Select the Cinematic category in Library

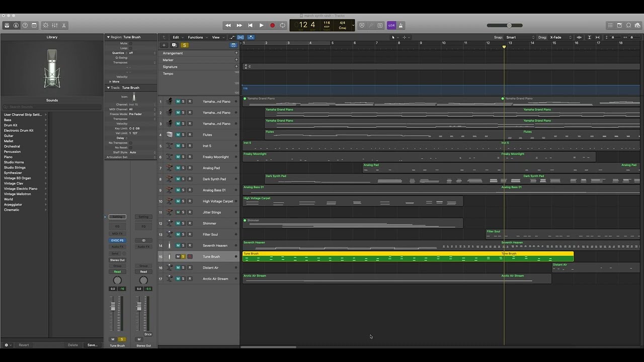pyautogui.click(x=12, y=210)
